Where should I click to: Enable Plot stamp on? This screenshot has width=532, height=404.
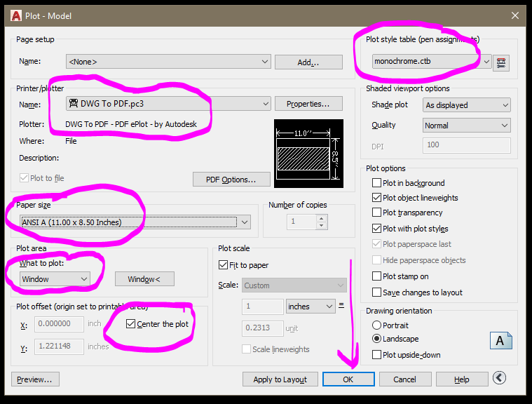point(376,276)
